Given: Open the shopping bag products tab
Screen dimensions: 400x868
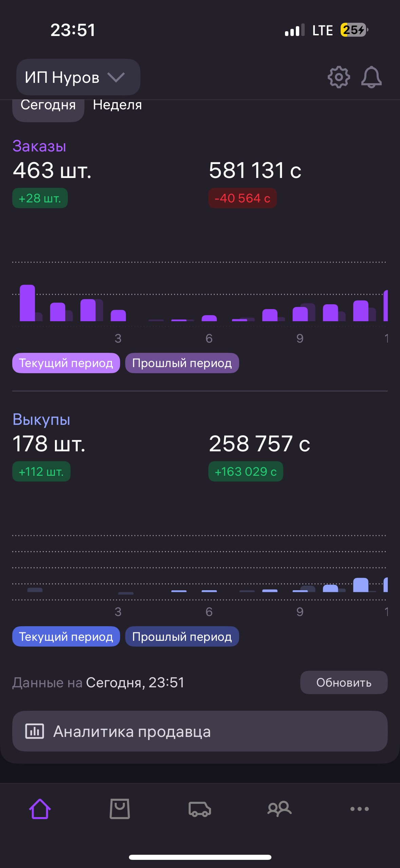Looking at the screenshot, I should [120, 809].
